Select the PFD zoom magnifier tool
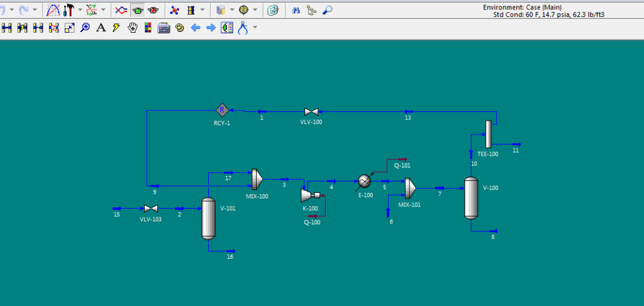 click(x=85, y=28)
